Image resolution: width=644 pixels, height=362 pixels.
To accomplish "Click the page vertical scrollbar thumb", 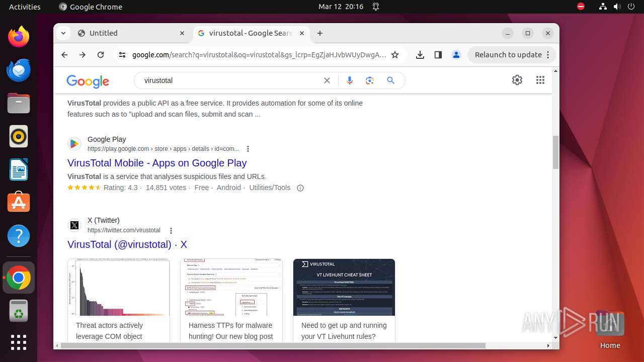I will (x=555, y=152).
